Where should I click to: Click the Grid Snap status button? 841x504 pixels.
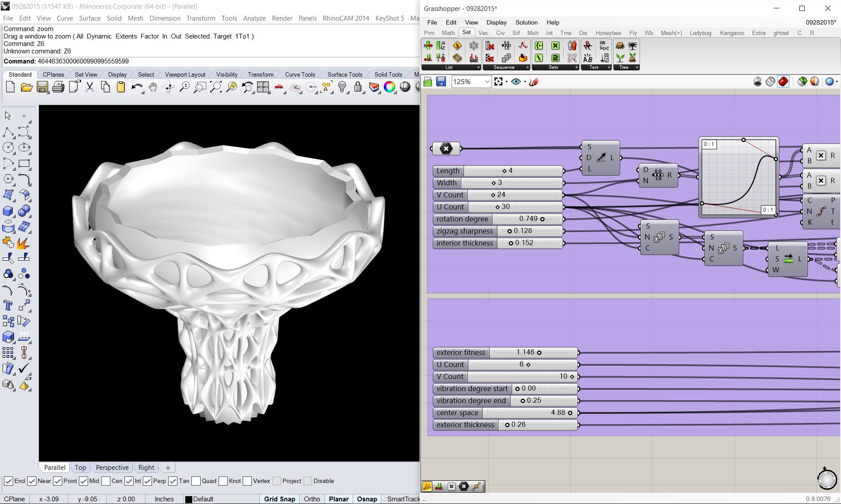coord(279,499)
